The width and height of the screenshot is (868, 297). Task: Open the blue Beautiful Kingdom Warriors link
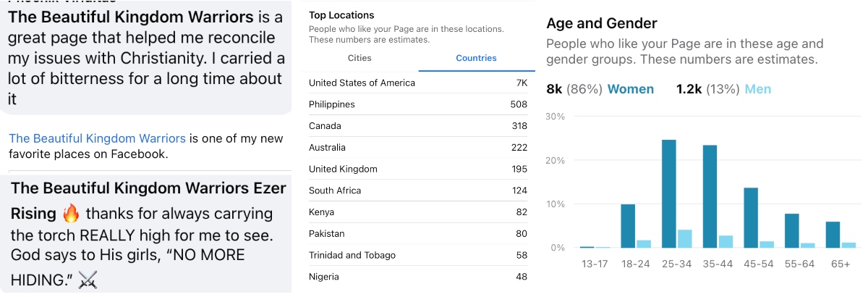(98, 138)
